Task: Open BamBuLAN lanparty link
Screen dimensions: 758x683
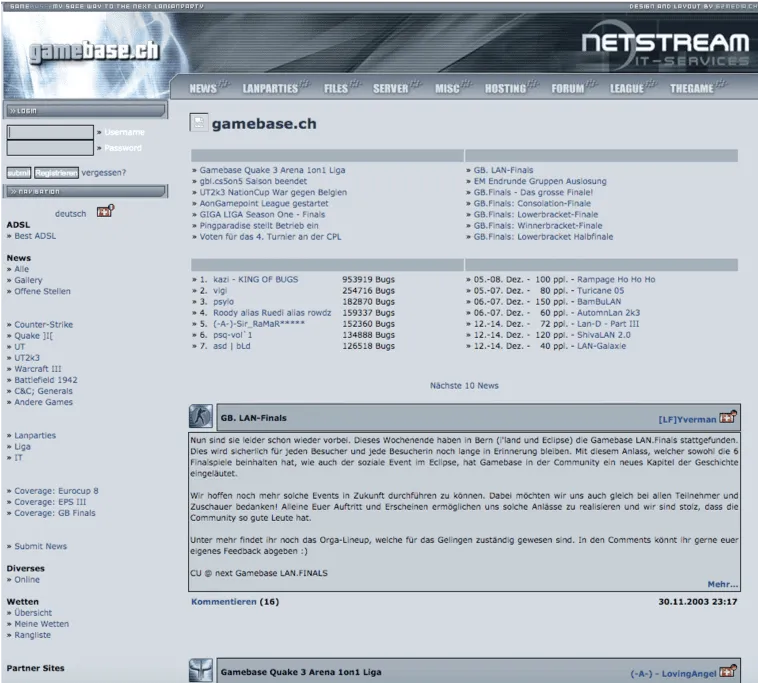Action: pyautogui.click(x=599, y=302)
